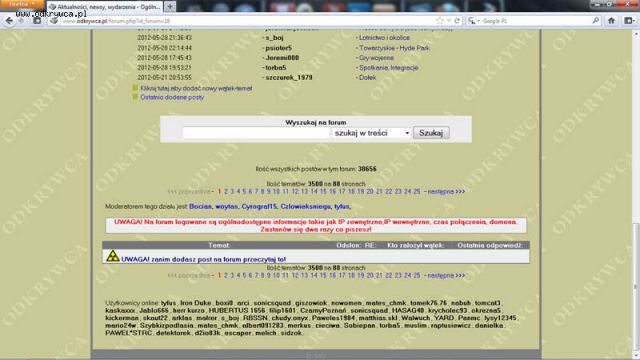
Task: Open the Firefox home page icon
Action: click(x=611, y=20)
